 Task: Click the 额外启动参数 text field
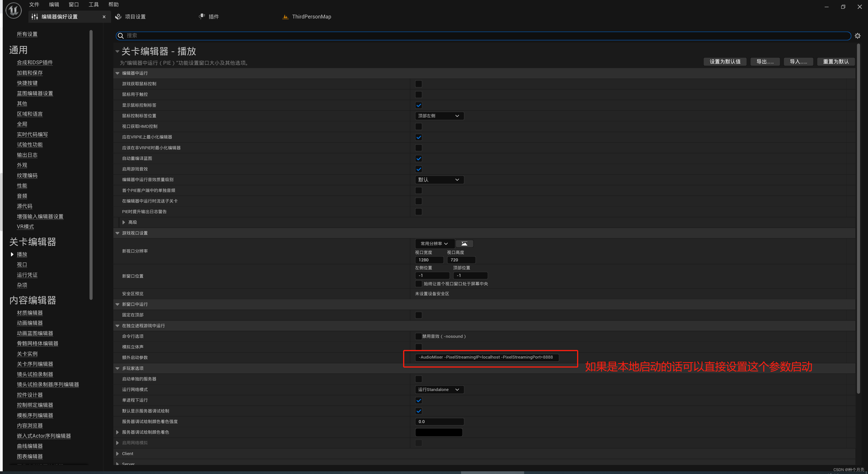[x=487, y=357]
